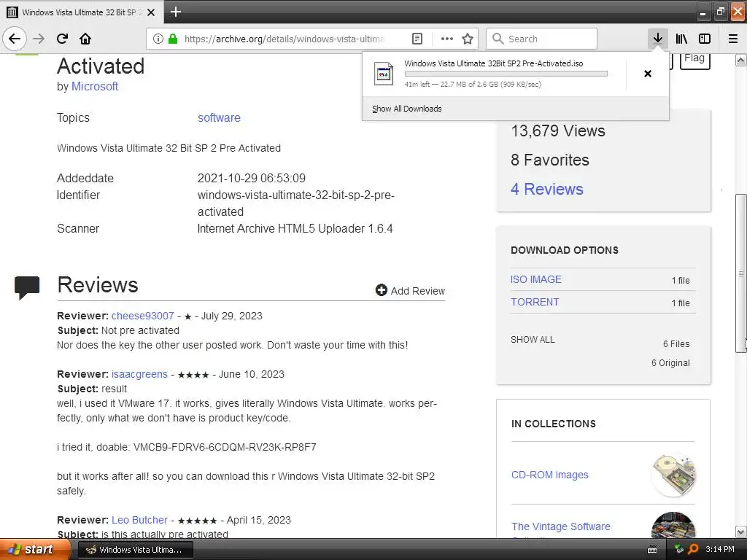Viewport: 747px width, 560px height.
Task: Open Show All Downloads
Action: (x=407, y=109)
